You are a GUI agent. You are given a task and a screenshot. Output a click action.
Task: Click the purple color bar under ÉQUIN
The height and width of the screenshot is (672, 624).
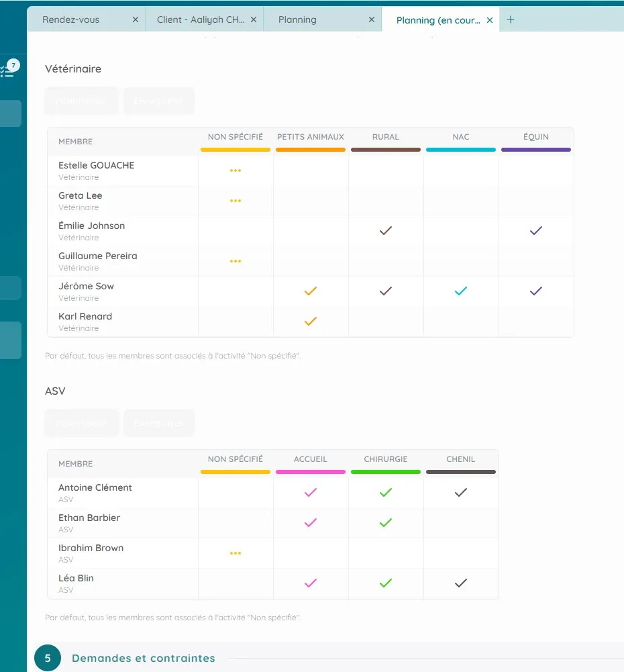click(535, 150)
